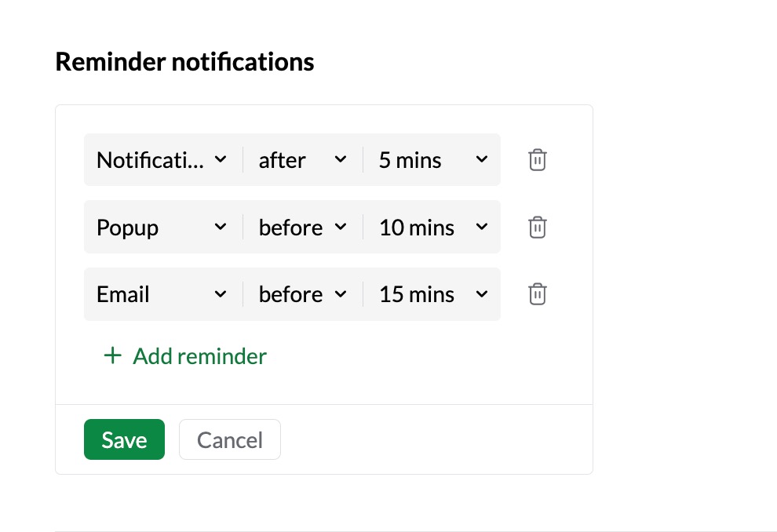Click the chevron arrow next to 15 mins

pos(482,294)
